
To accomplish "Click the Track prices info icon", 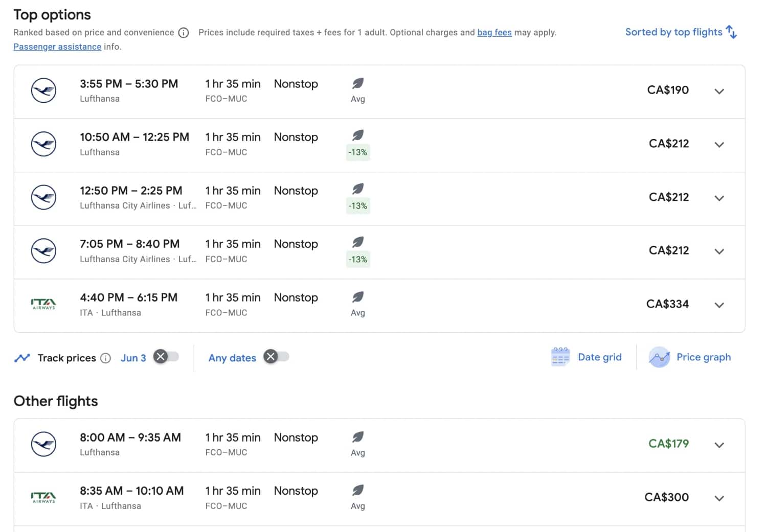I will click(105, 358).
